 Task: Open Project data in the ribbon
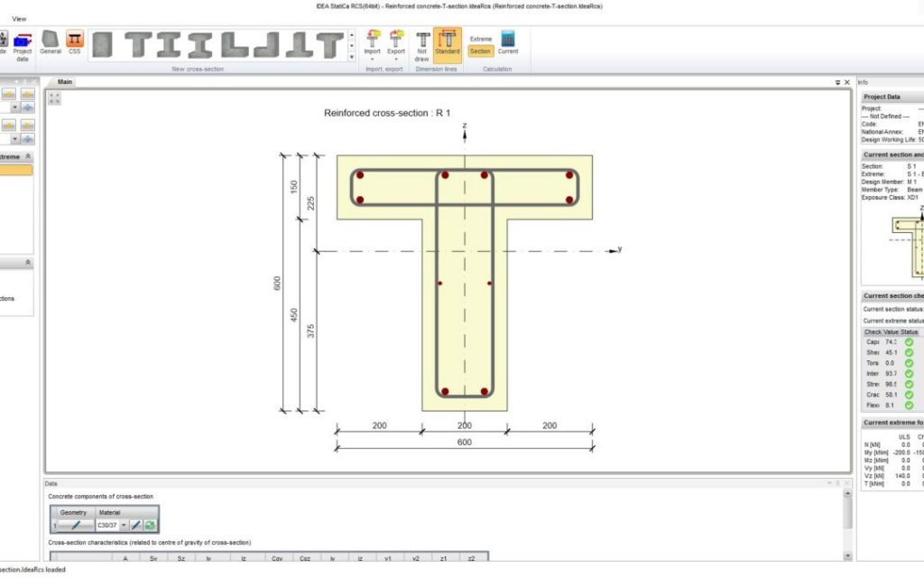pyautogui.click(x=23, y=47)
